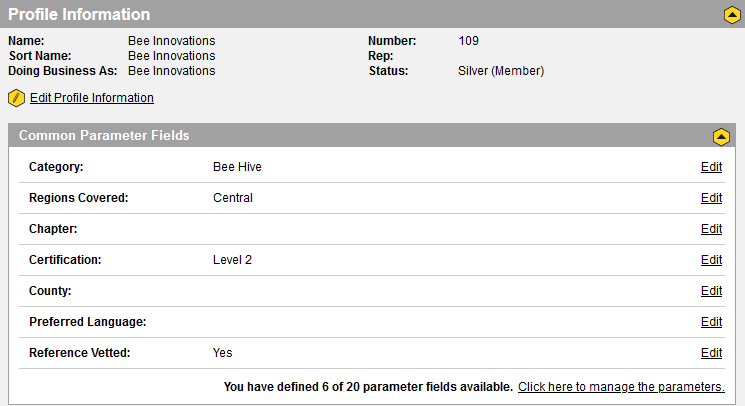Click Edit for the Chapter row
The width and height of the screenshot is (745, 406).
(711, 229)
